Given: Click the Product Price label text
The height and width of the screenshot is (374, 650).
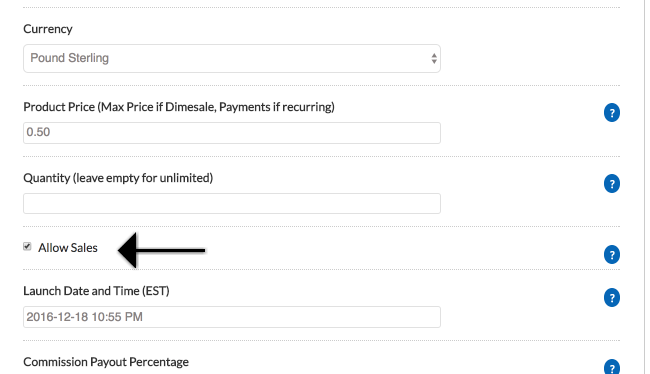Looking at the screenshot, I should [x=179, y=107].
